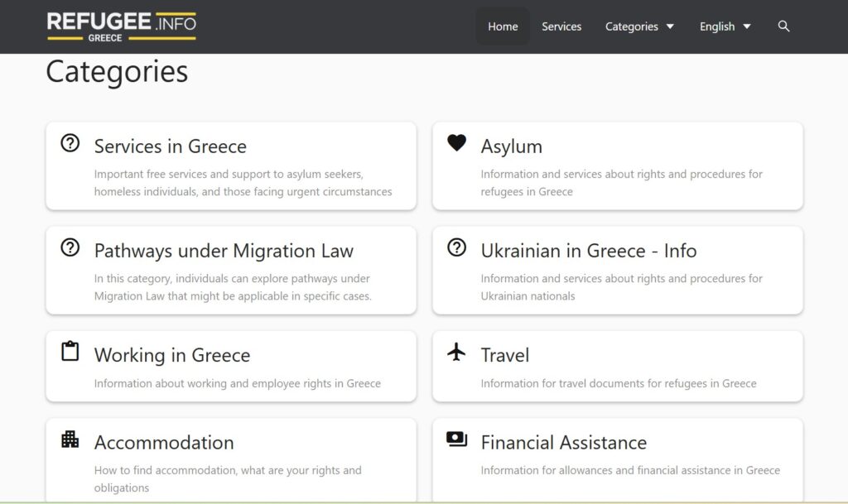Click the Refugee.Info Greece logo
This screenshot has width=848, height=504.
coord(122,26)
